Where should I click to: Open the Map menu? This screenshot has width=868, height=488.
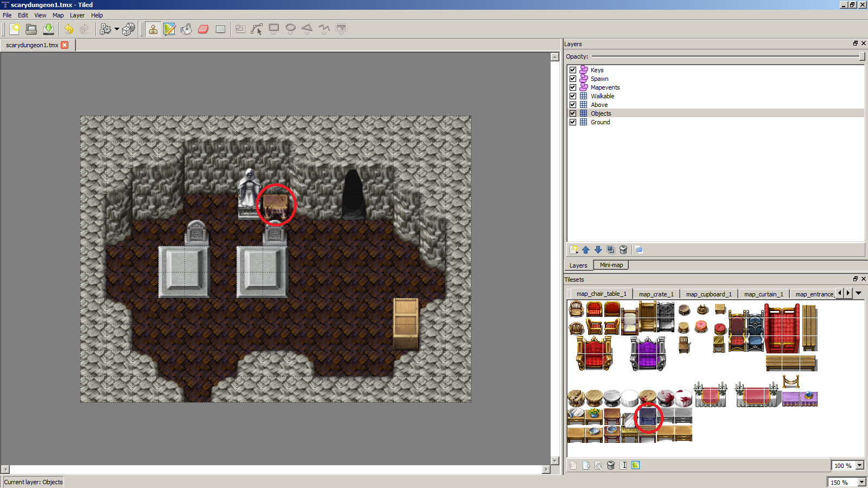tap(58, 15)
